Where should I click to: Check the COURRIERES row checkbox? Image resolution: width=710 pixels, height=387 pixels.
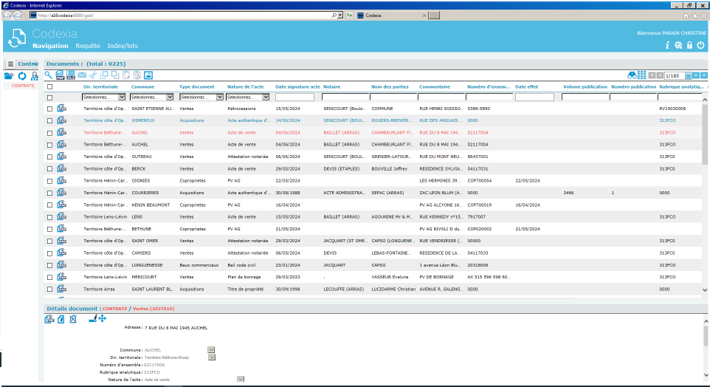[x=50, y=193]
